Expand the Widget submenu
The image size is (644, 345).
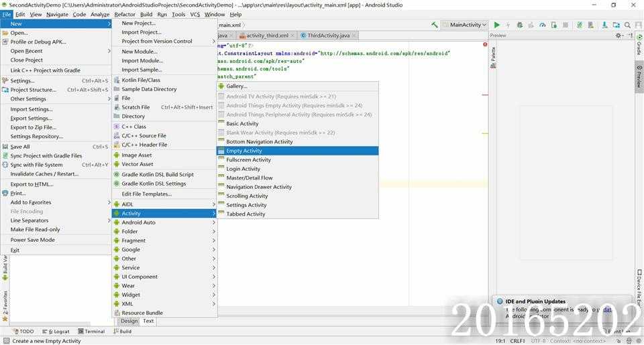tap(164, 295)
